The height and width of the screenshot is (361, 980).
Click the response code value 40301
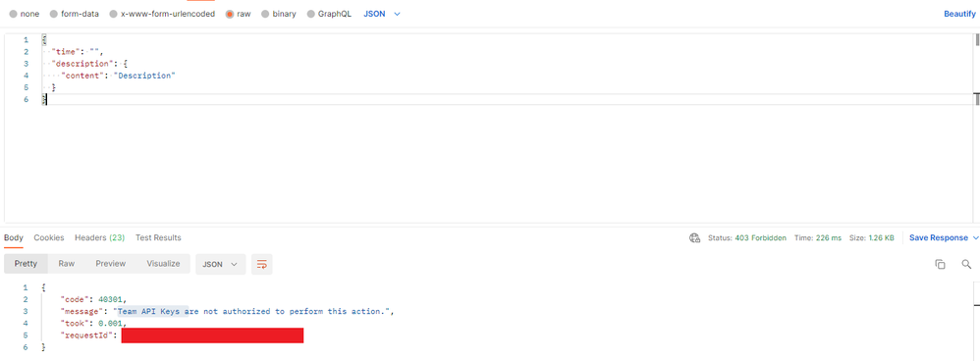point(111,299)
